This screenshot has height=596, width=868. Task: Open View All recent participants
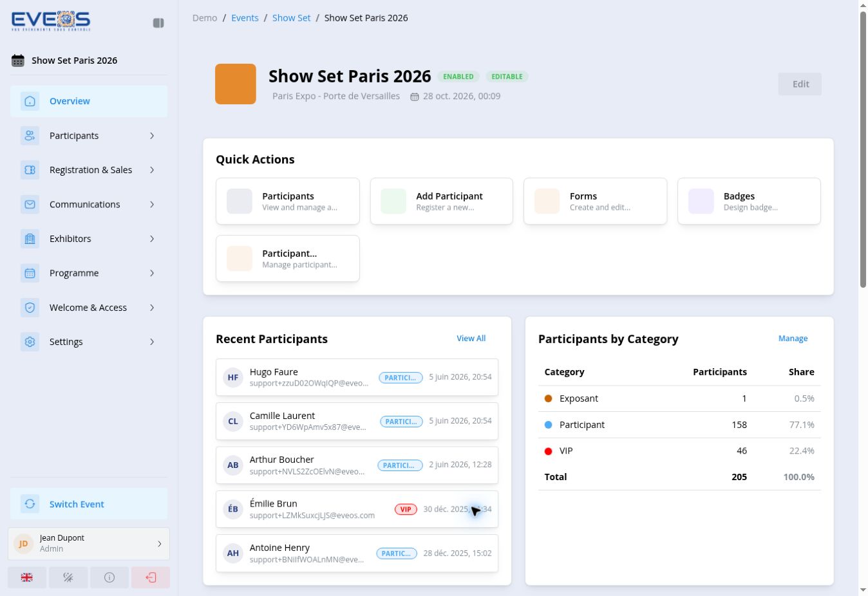(x=471, y=339)
